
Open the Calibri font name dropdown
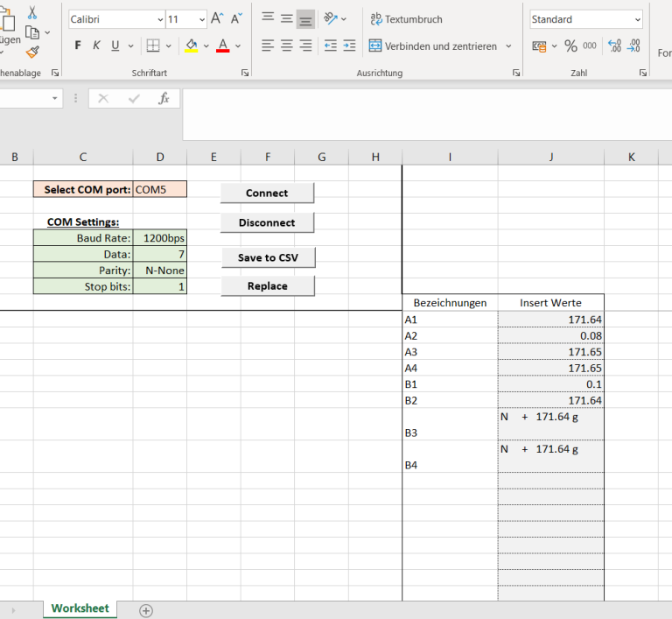[x=159, y=19]
